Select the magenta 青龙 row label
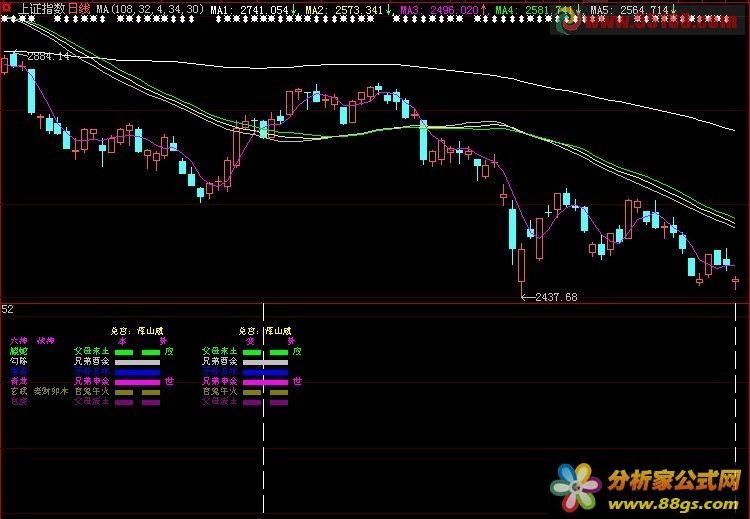 point(19,381)
